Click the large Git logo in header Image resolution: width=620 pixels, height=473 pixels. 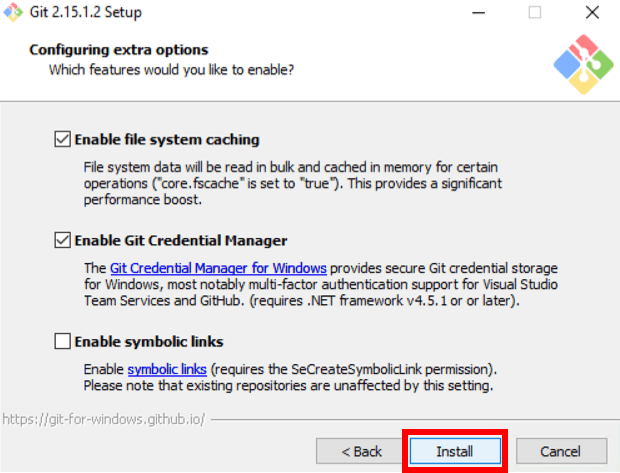click(583, 64)
